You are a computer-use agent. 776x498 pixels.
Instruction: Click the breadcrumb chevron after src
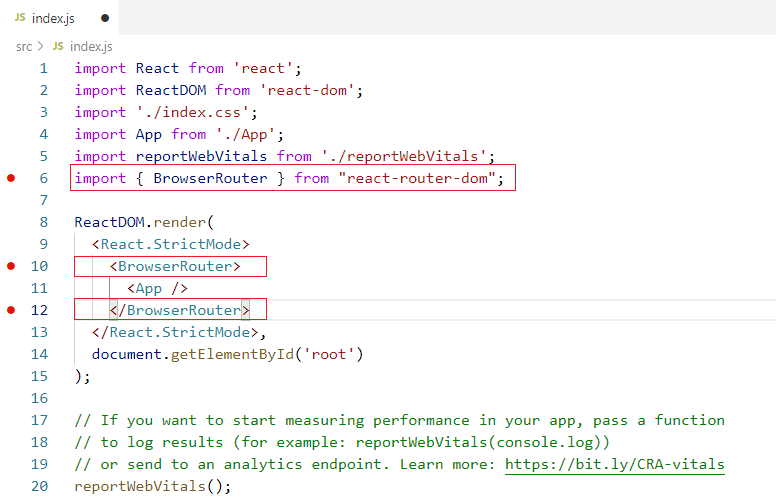click(x=41, y=46)
